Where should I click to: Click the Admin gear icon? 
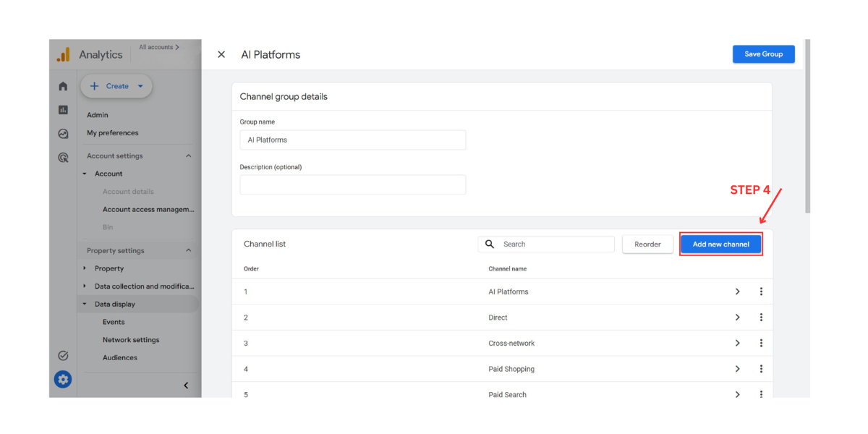point(63,379)
